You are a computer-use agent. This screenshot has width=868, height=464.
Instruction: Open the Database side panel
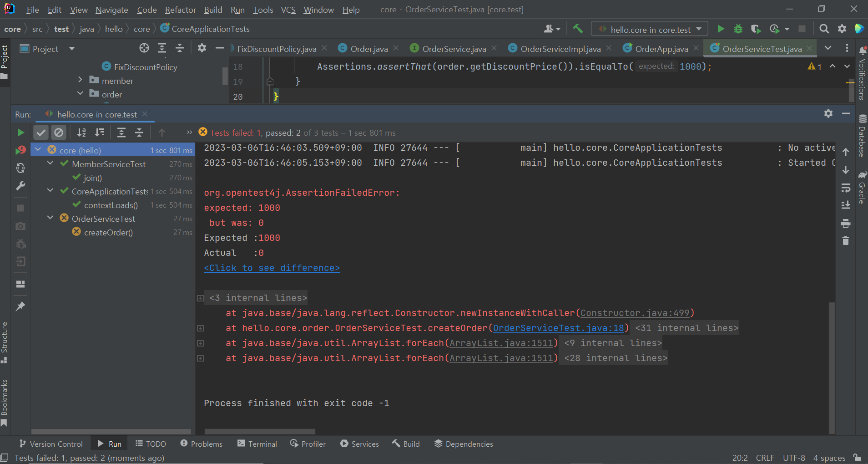862,136
